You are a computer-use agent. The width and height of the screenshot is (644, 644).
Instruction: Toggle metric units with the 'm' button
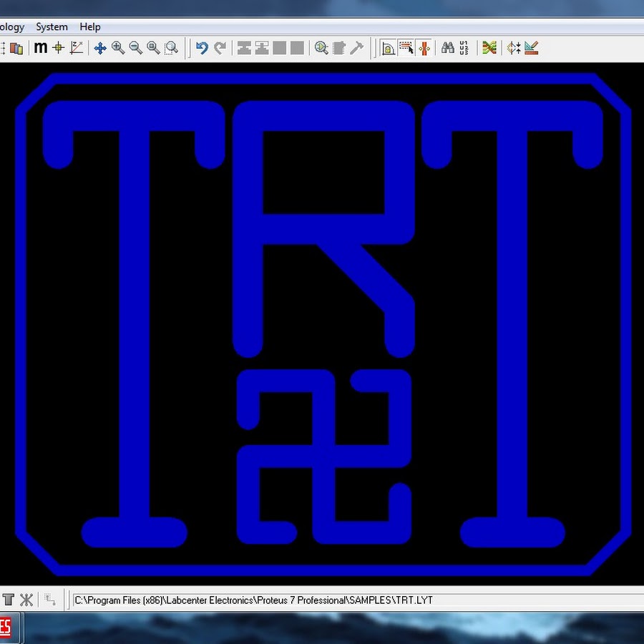(x=40, y=48)
